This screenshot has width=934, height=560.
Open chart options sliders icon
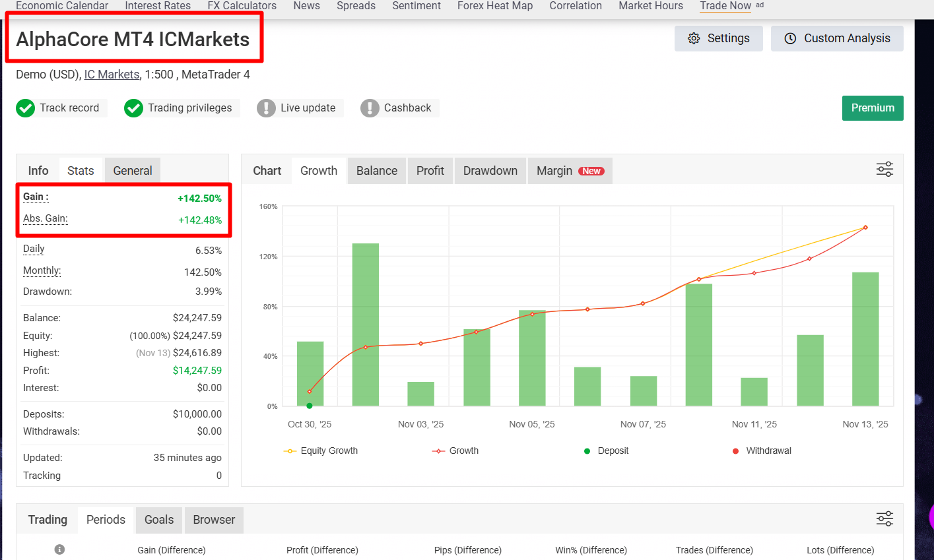pos(884,170)
